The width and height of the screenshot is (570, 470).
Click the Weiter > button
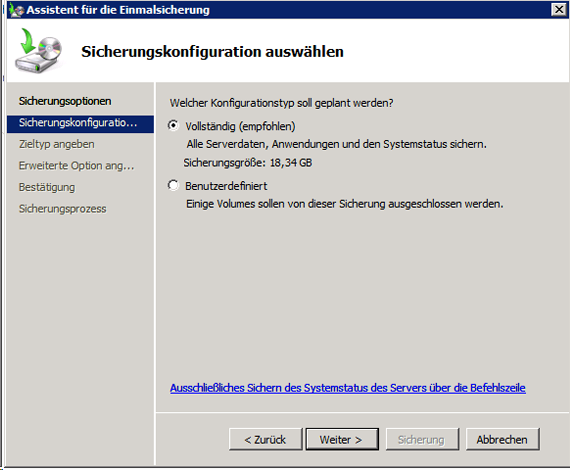[342, 439]
